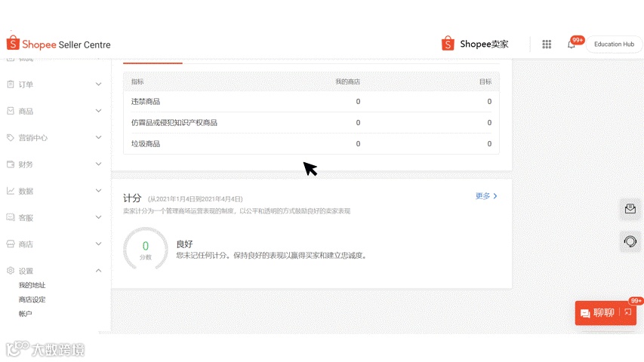The height and width of the screenshot is (362, 644).
Task: Click the 垃圾商品 row label
Action: 146,144
